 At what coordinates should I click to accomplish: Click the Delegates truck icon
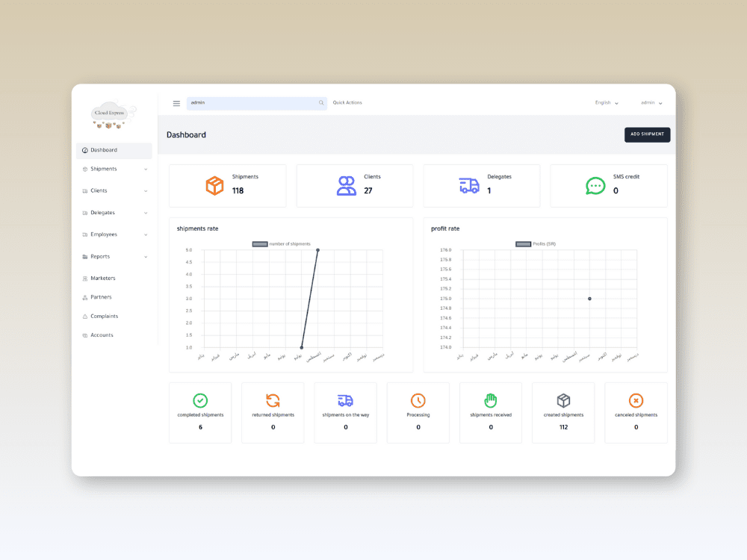[469, 185]
